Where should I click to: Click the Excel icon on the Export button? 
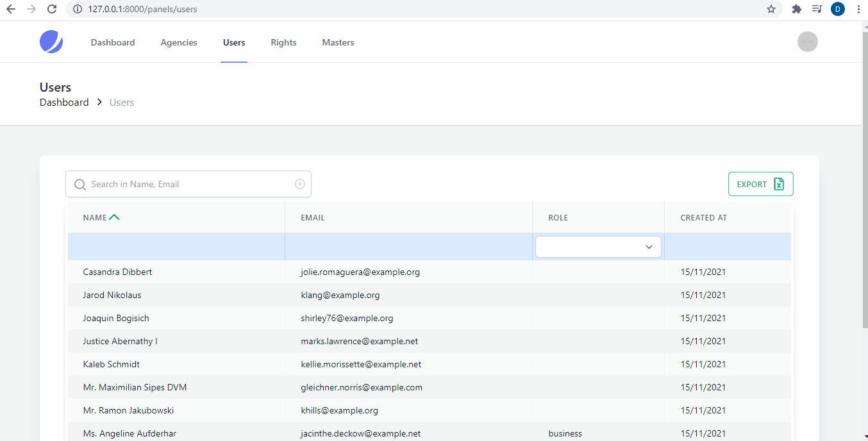pos(779,184)
